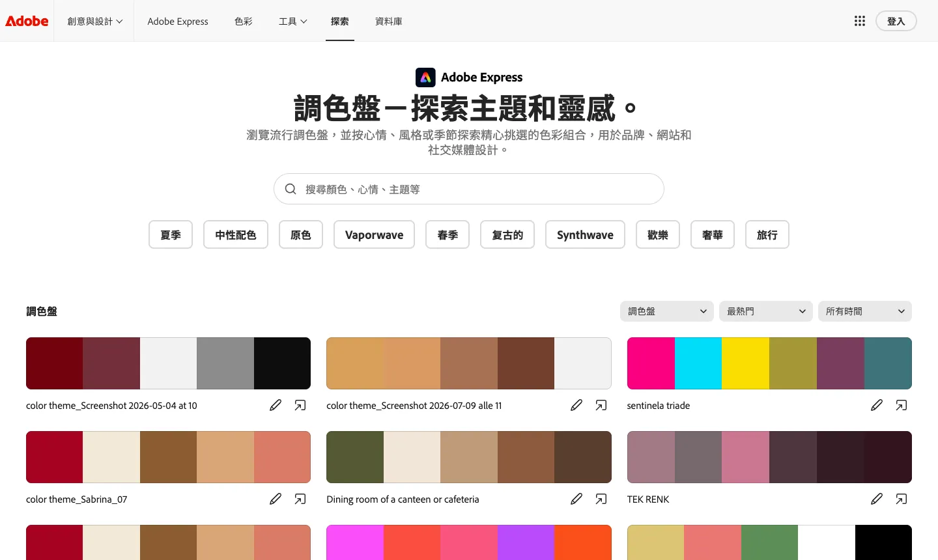
Task: Open the 色彩 nav item
Action: (x=244, y=21)
